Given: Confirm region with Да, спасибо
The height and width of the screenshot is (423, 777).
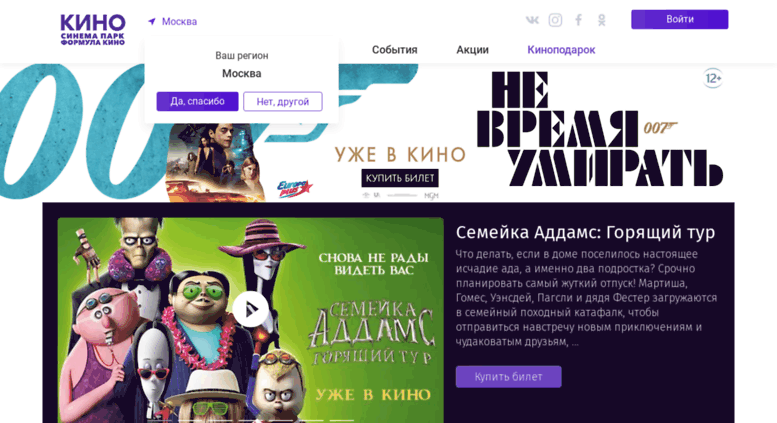Looking at the screenshot, I should click(x=197, y=102).
